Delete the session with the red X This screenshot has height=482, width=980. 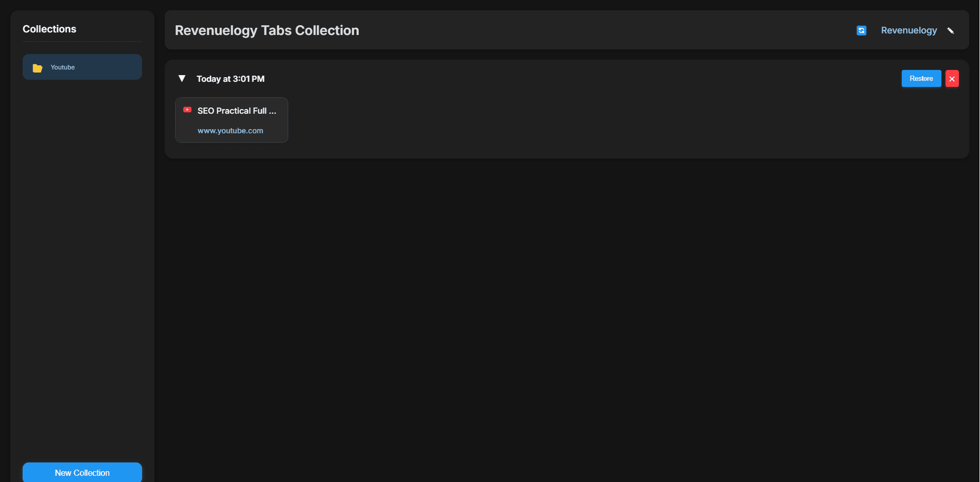(952, 79)
